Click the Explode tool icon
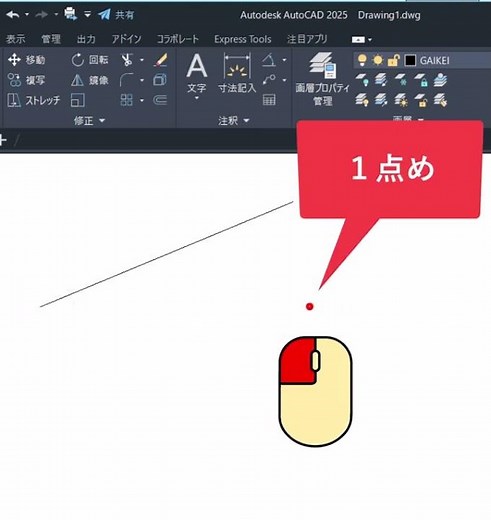Image resolution: width=491 pixels, height=520 pixels. point(160,80)
